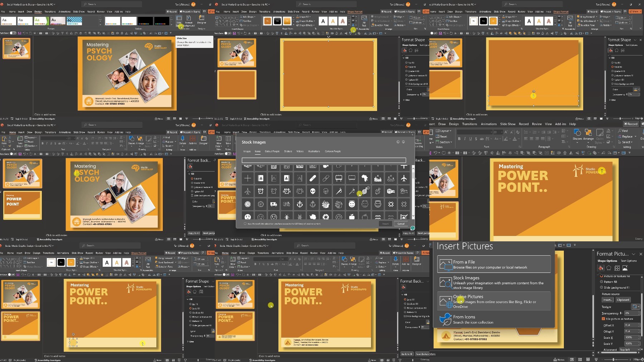Select the Pattern fill radio button
Image resolution: width=644 pixels, height=362 pixels.
pos(601,282)
